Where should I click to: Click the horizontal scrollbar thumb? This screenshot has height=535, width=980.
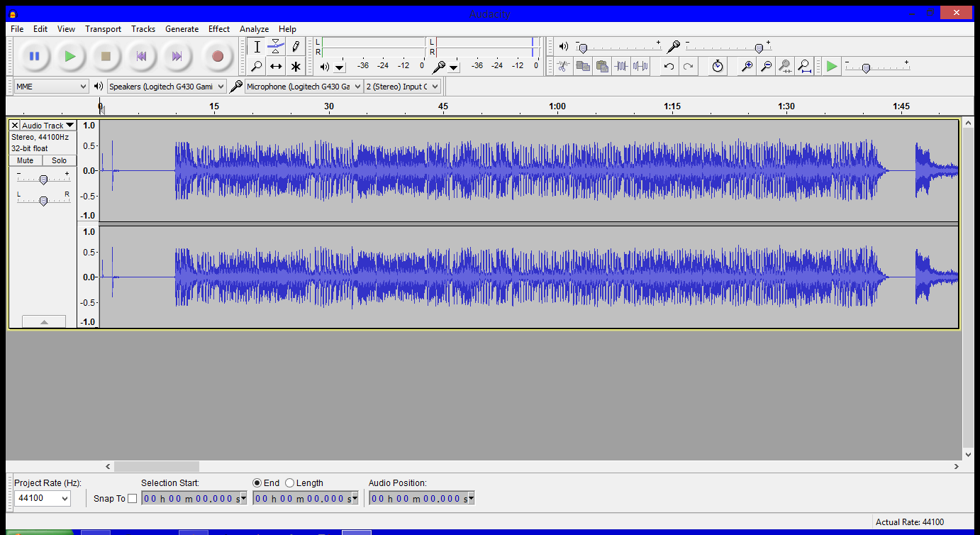pyautogui.click(x=157, y=466)
